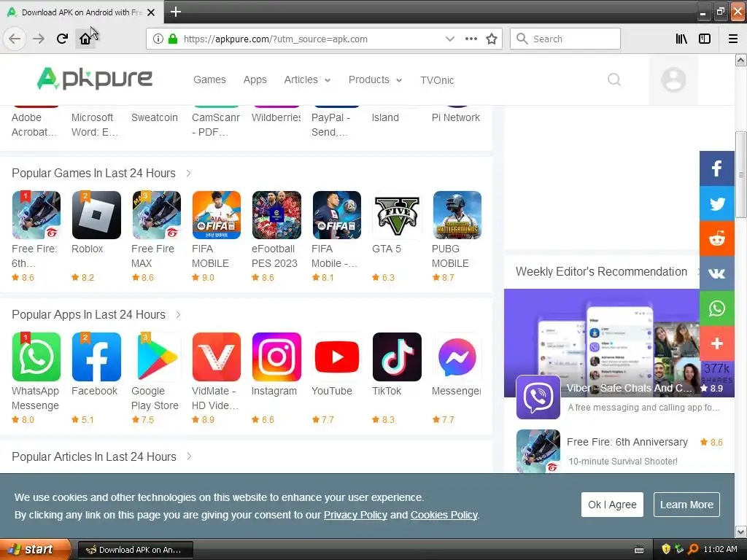Open the Messenger app icon
The width and height of the screenshot is (747, 560).
tap(457, 357)
